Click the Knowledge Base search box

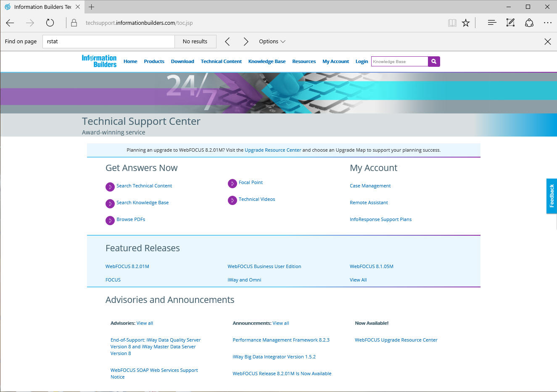399,61
